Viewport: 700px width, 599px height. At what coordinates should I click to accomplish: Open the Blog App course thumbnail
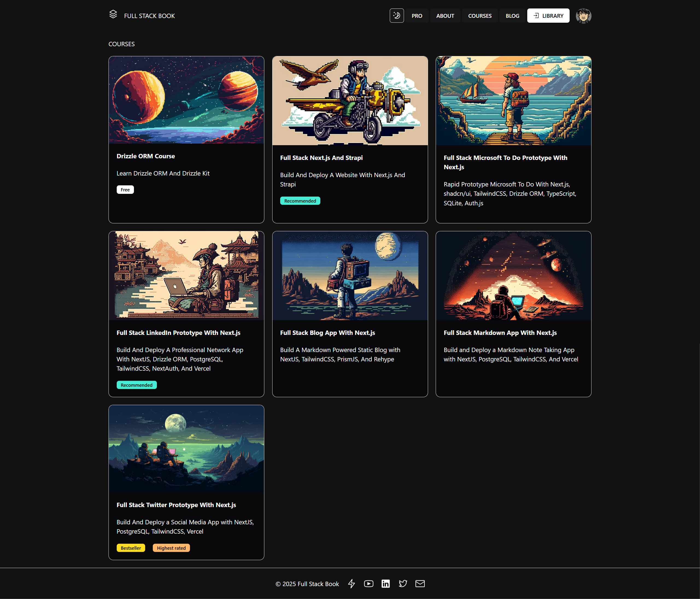[350, 276]
